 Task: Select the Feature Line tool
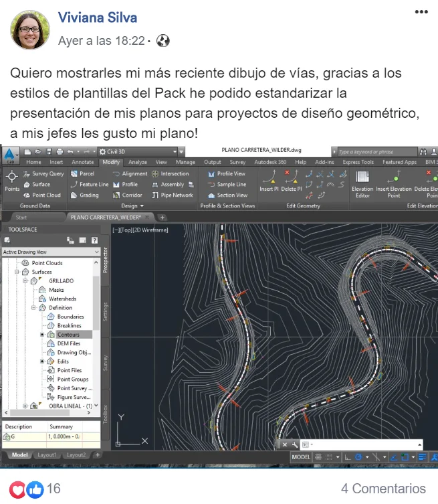coord(90,185)
